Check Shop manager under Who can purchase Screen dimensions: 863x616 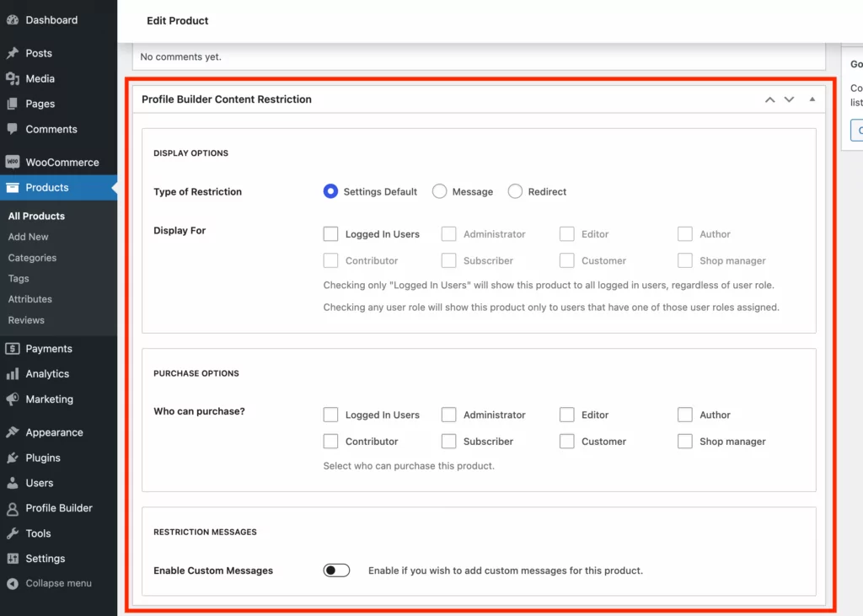[x=684, y=441]
